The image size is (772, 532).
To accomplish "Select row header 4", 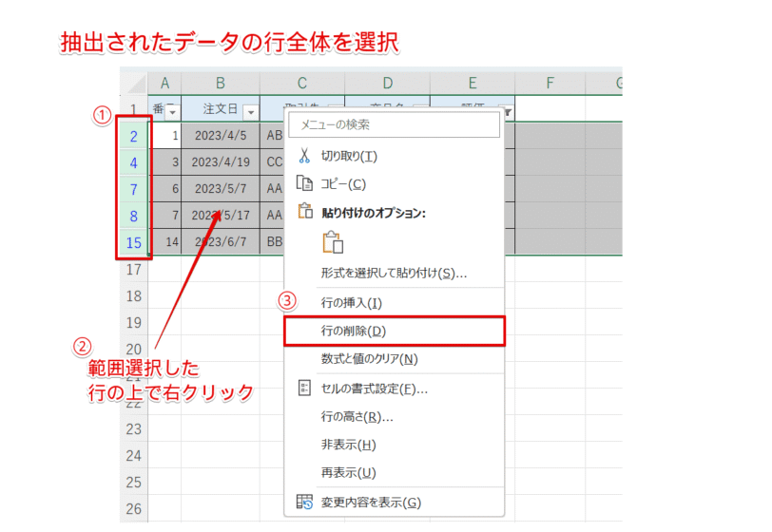I will pyautogui.click(x=133, y=162).
